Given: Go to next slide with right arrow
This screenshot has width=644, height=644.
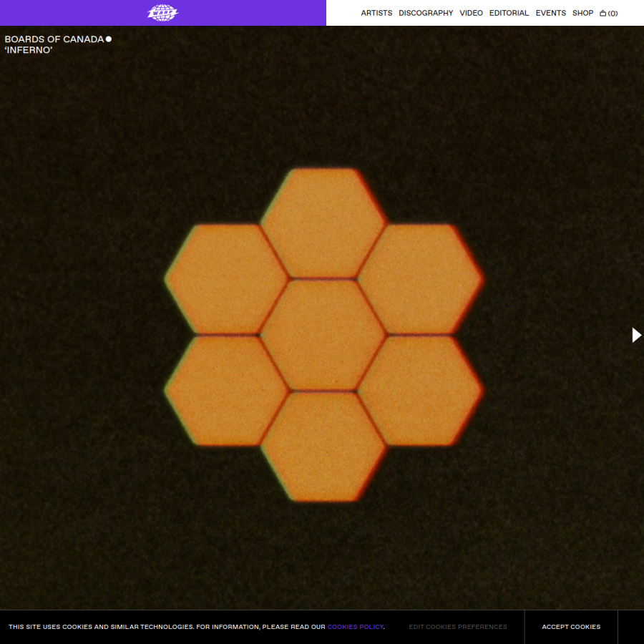Looking at the screenshot, I should [x=636, y=335].
